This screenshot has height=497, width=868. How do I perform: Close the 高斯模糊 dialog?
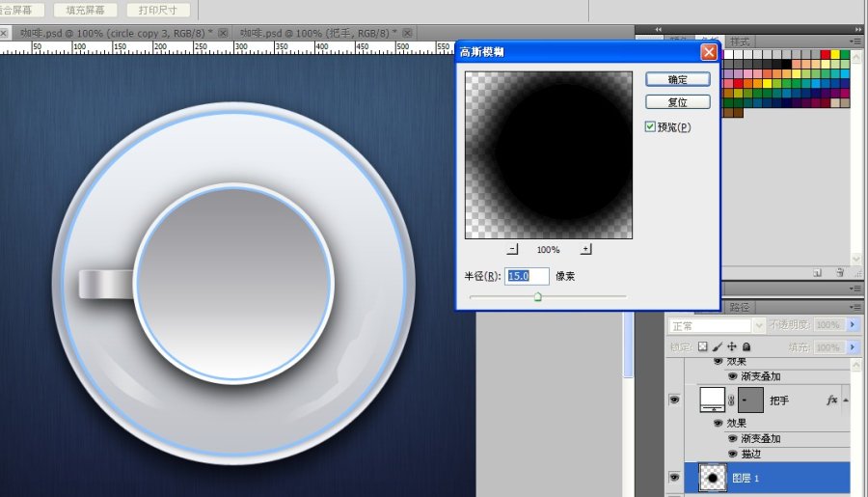point(709,52)
